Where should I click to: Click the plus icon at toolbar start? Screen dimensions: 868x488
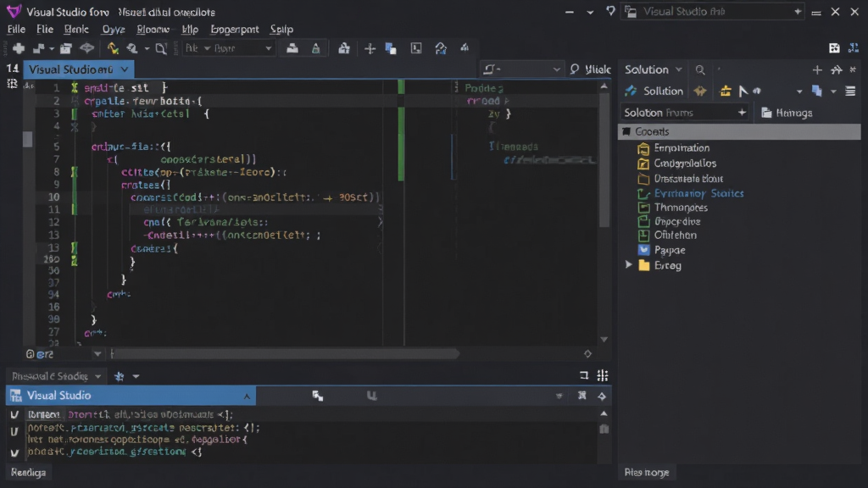(19, 48)
